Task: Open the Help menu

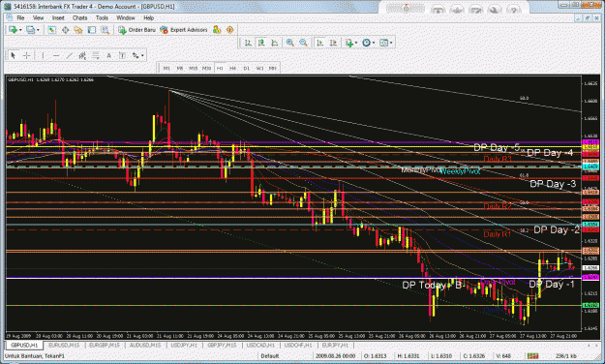Action: pos(148,17)
